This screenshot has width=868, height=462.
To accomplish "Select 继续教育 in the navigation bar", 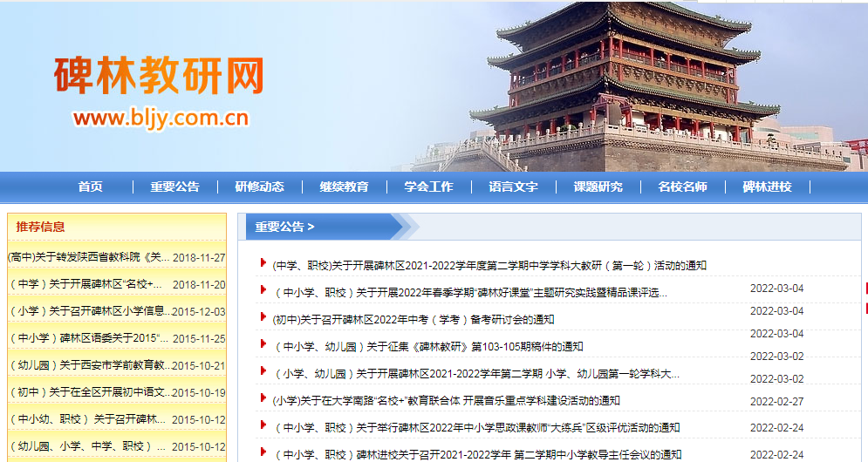I will (345, 187).
